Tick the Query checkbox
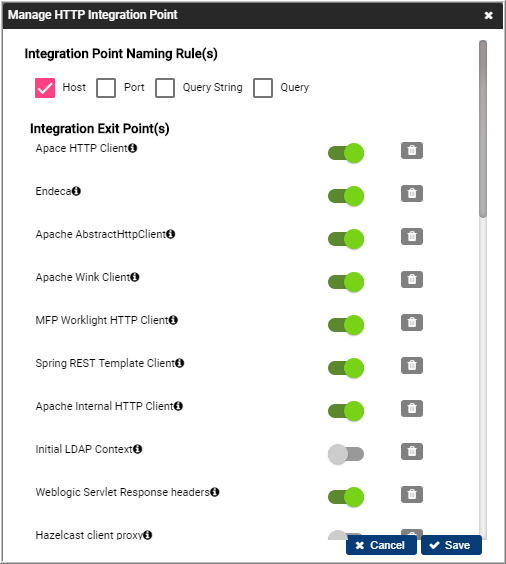 [263, 88]
